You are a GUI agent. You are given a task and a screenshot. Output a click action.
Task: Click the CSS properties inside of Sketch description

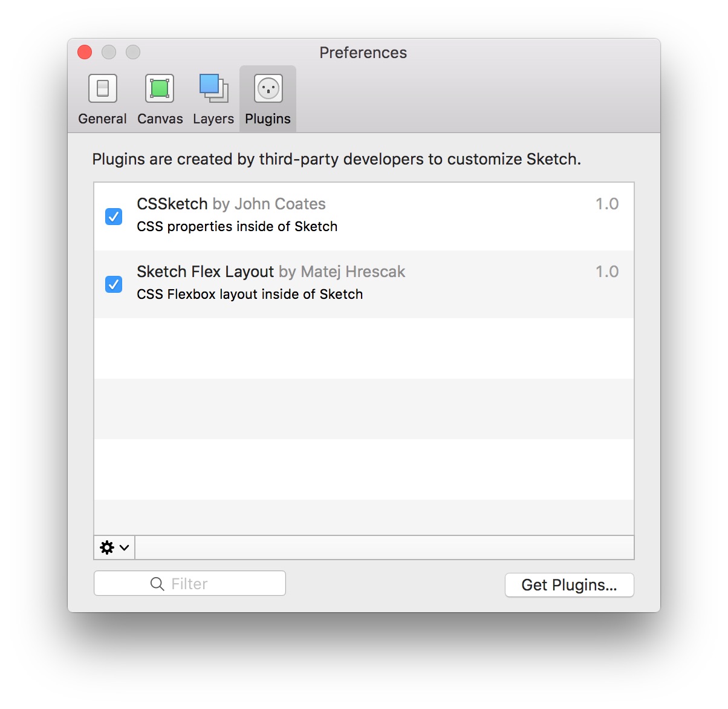(x=237, y=226)
